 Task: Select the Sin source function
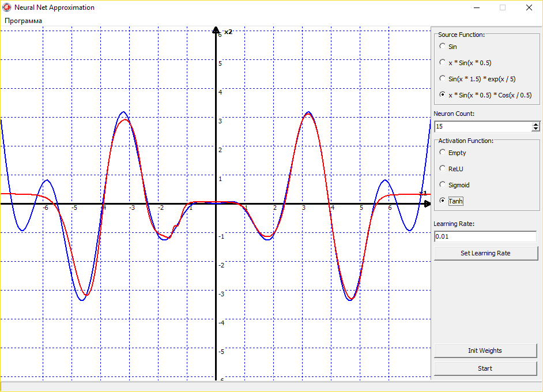[x=448, y=46]
